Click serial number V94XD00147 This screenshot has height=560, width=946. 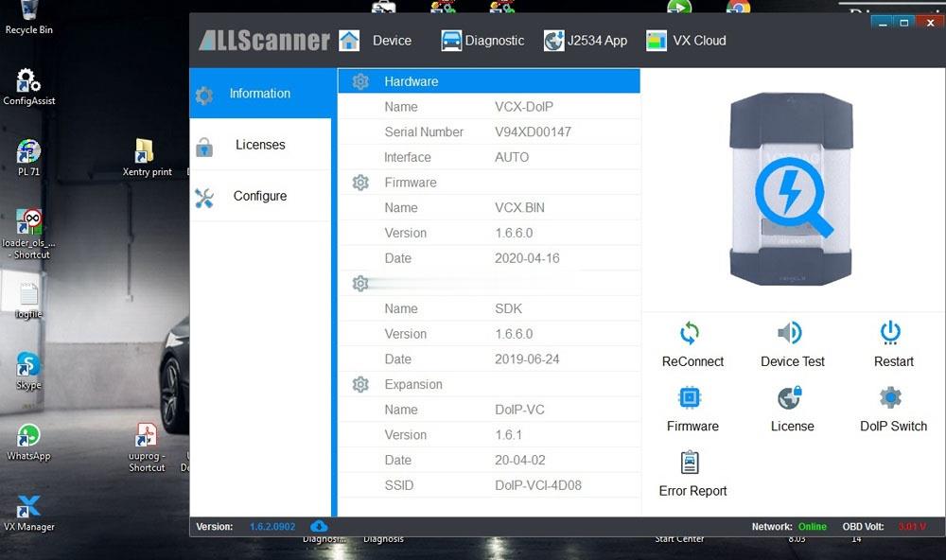(x=533, y=132)
